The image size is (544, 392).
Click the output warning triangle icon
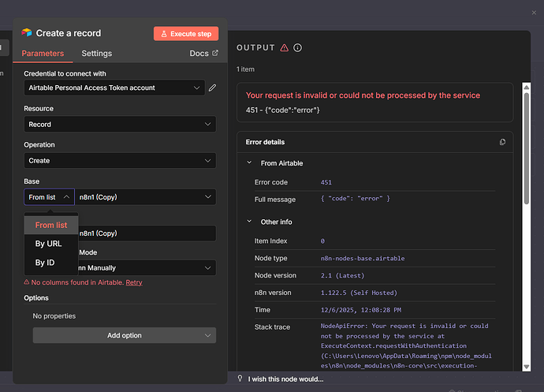284,48
